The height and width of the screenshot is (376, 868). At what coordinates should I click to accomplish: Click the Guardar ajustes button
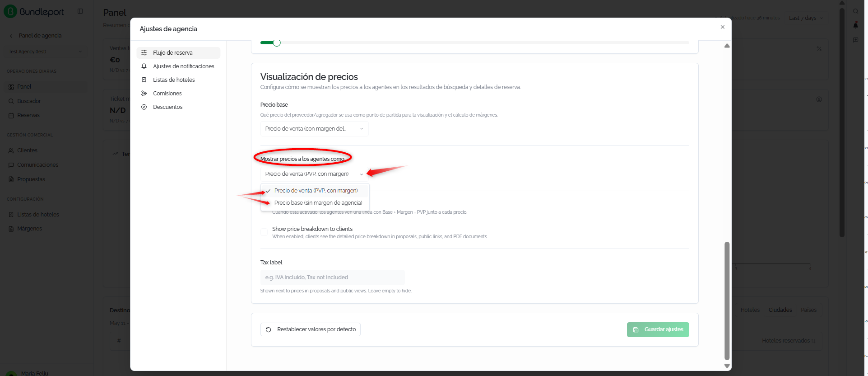point(658,329)
